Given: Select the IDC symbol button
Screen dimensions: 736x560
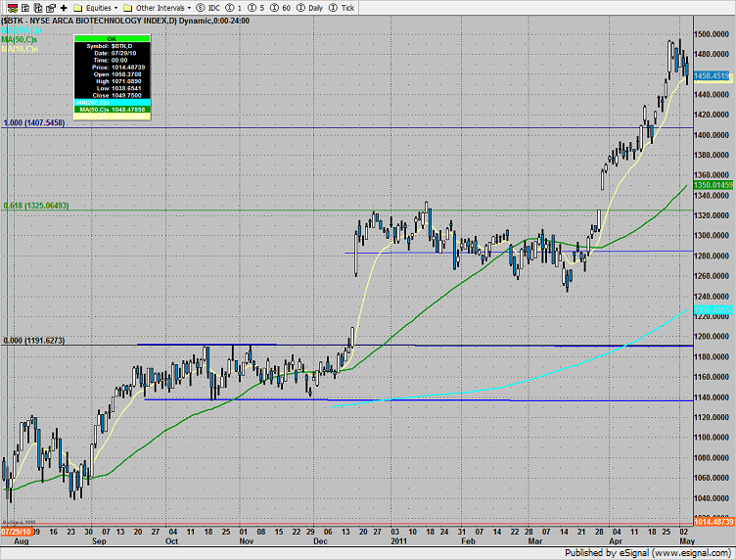Looking at the screenshot, I should coord(207,8).
